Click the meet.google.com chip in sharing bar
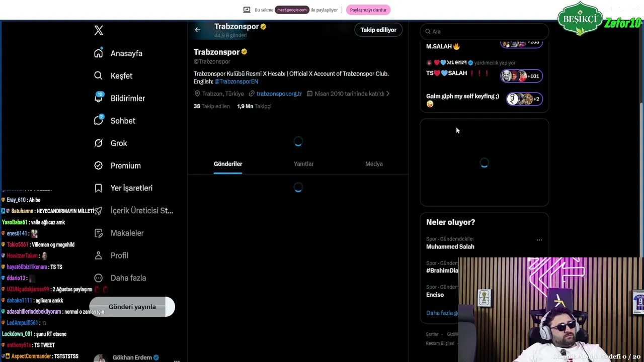Image resolution: width=644 pixels, height=362 pixels. 291,10
